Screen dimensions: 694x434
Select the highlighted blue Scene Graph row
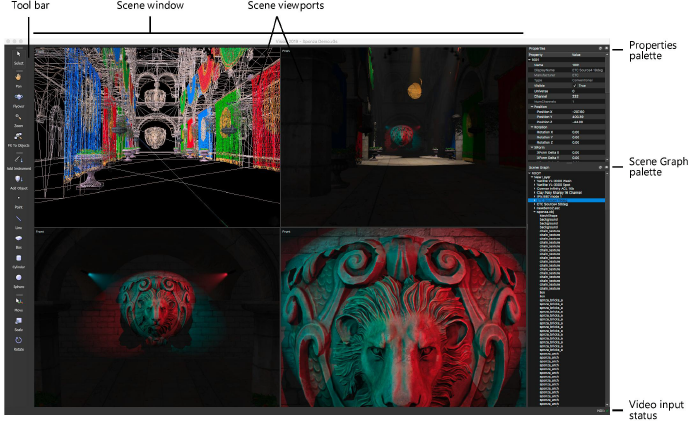567,200
